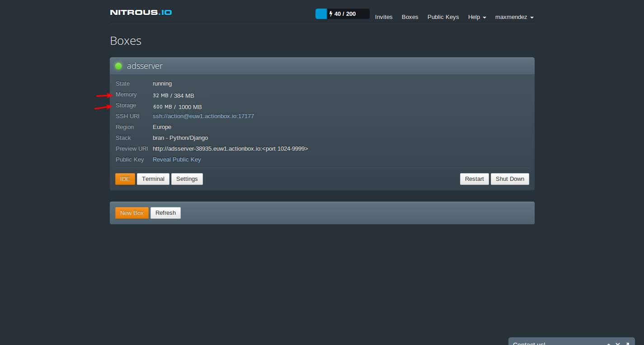Click the N2O points progress bar
The height and width of the screenshot is (345, 644).
342,14
